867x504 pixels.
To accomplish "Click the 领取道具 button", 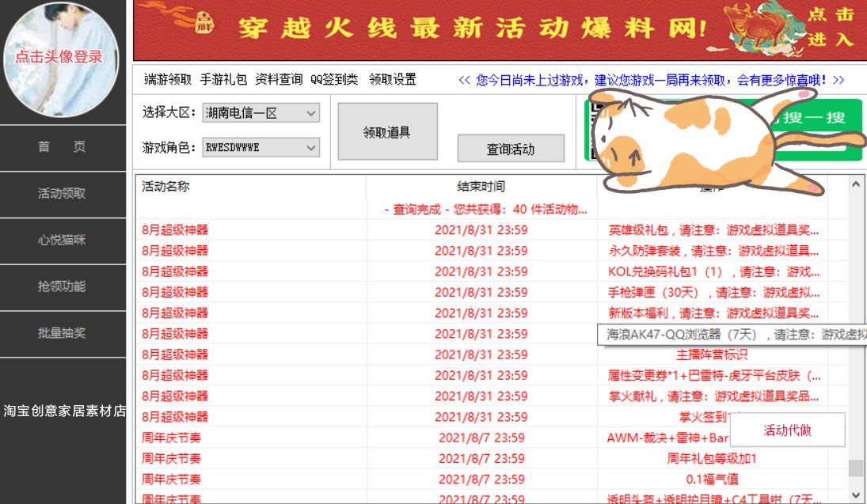I will click(x=387, y=131).
